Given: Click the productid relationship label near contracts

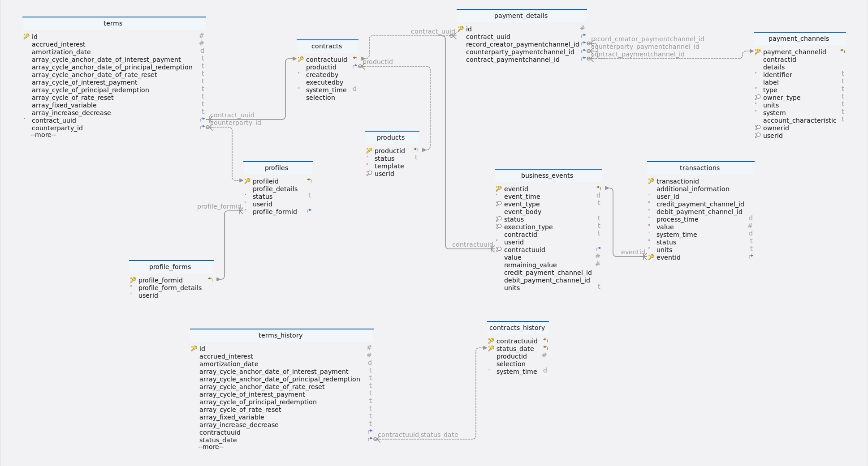Looking at the screenshot, I should pos(377,62).
